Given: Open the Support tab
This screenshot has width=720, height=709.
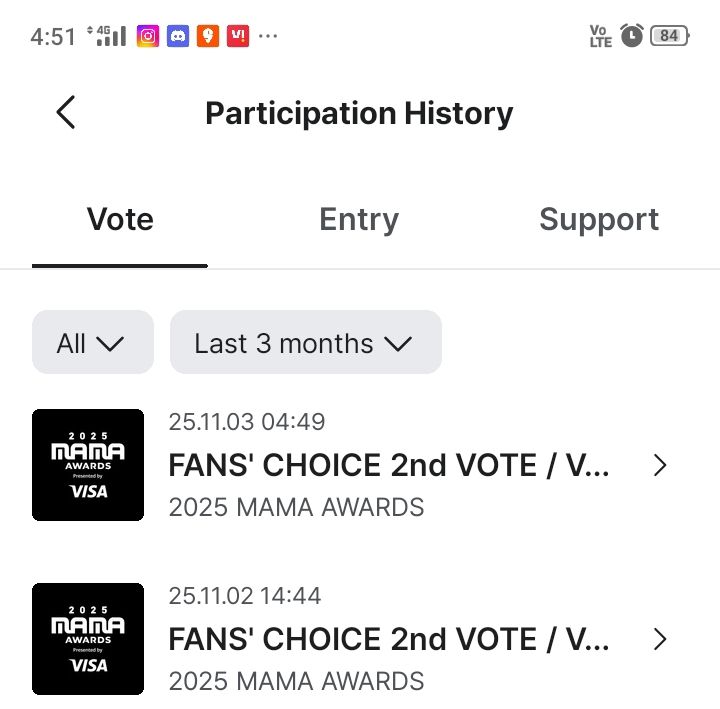Looking at the screenshot, I should click(599, 220).
